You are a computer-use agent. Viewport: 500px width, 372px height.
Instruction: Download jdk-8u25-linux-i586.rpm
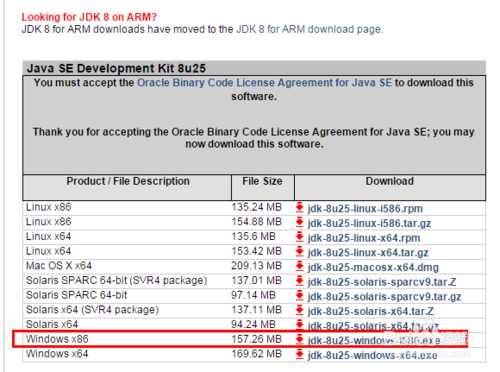coord(365,209)
